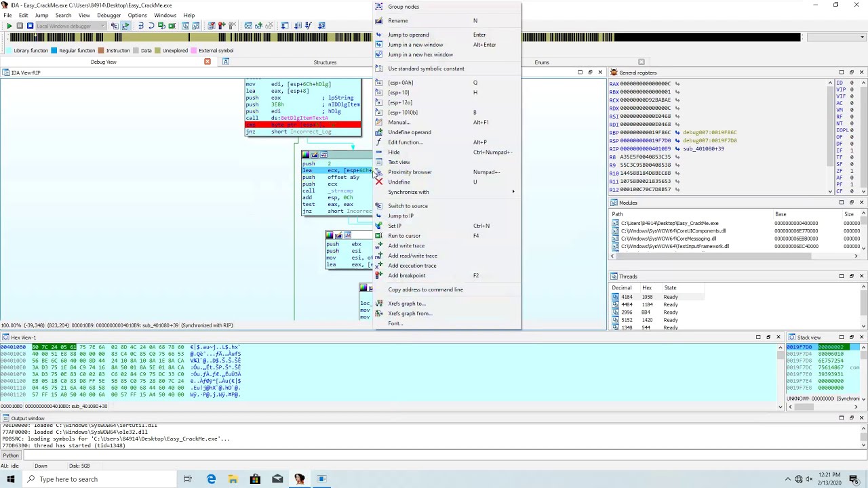The height and width of the screenshot is (488, 868).
Task: Open File Explorer from the taskbar
Action: point(233,479)
